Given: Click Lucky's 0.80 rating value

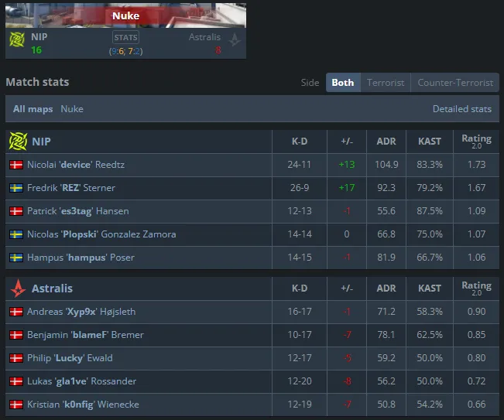Looking at the screenshot, I should click(476, 357).
